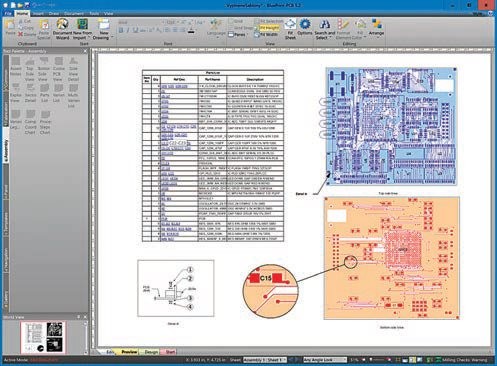Select Process Steps Chart palette tool
Image resolution: width=497 pixels, height=366 pixels.
45,123
